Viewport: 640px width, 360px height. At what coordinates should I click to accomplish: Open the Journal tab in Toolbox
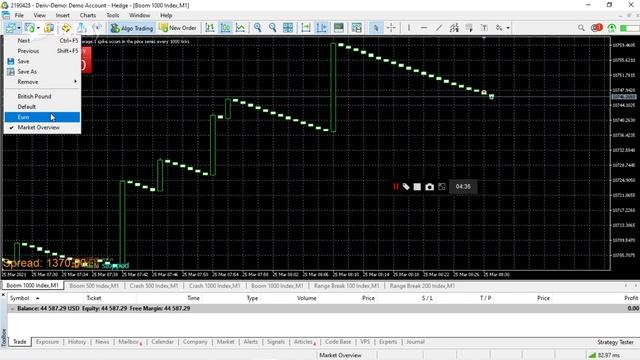[x=415, y=342]
